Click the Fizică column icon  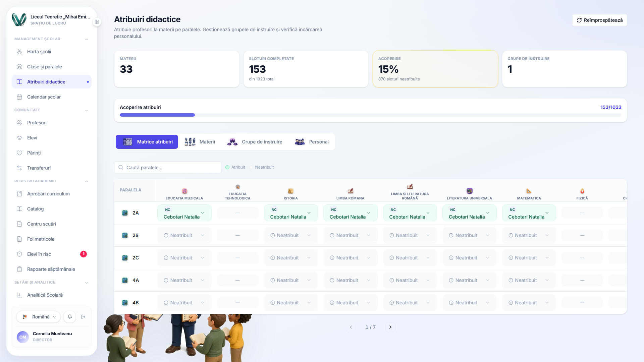[x=582, y=191]
